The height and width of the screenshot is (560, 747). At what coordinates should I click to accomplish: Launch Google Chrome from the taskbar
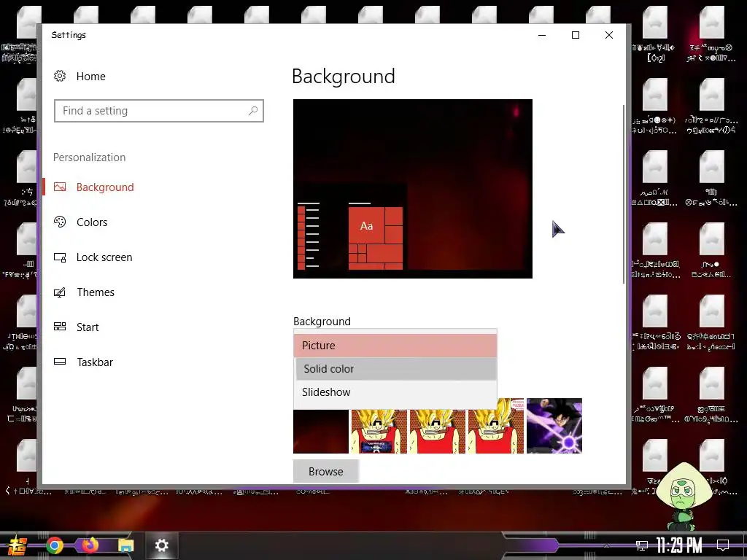55,545
